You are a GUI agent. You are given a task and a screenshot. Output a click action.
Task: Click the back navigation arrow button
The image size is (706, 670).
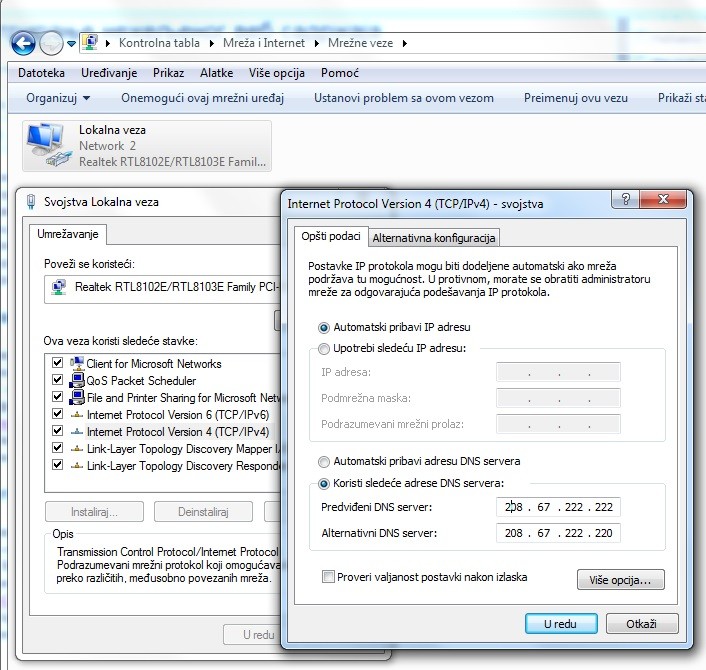click(23, 43)
